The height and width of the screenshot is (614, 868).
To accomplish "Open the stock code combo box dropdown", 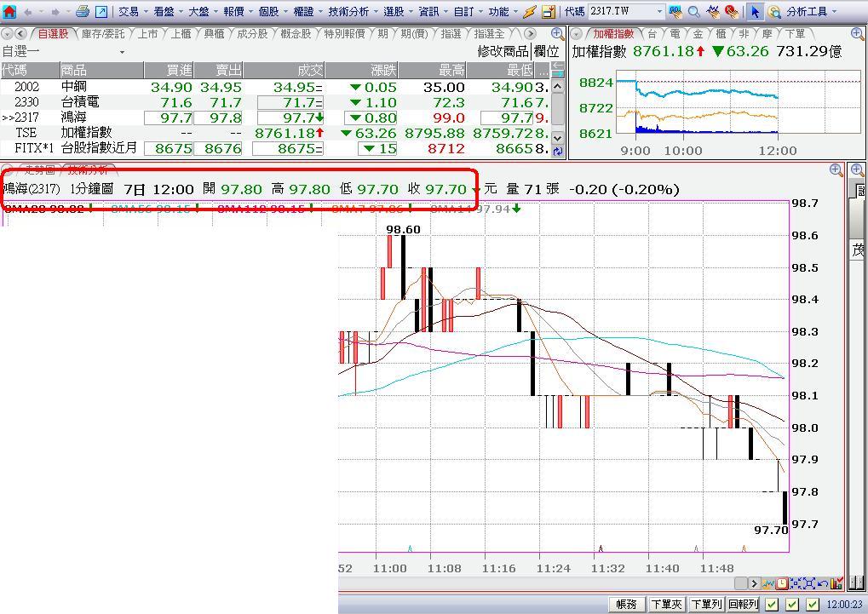I will click(659, 12).
